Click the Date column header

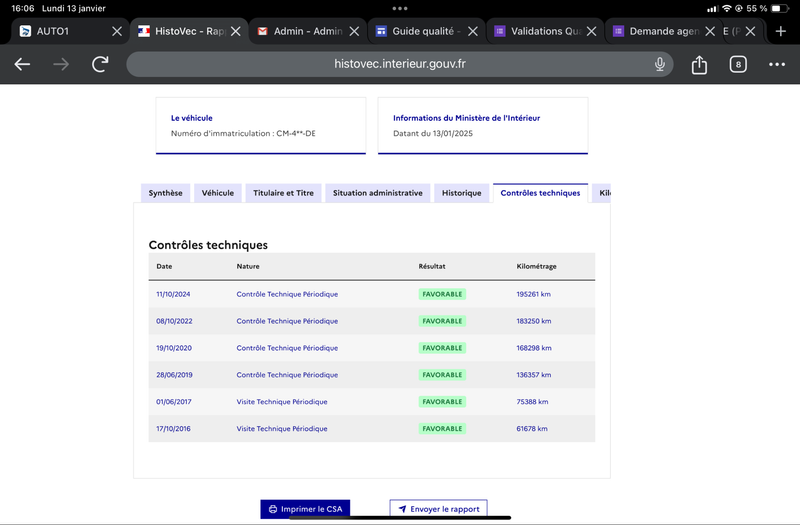[x=164, y=266]
